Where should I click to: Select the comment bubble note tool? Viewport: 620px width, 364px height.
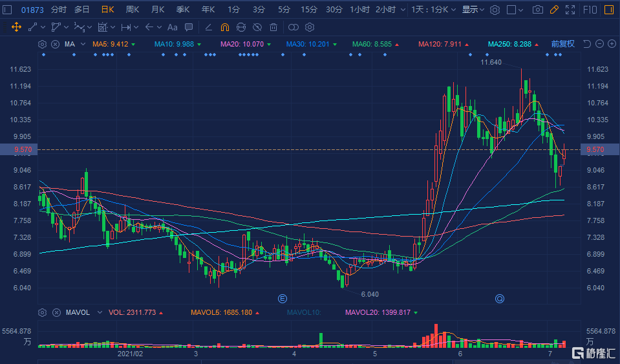click(189, 27)
